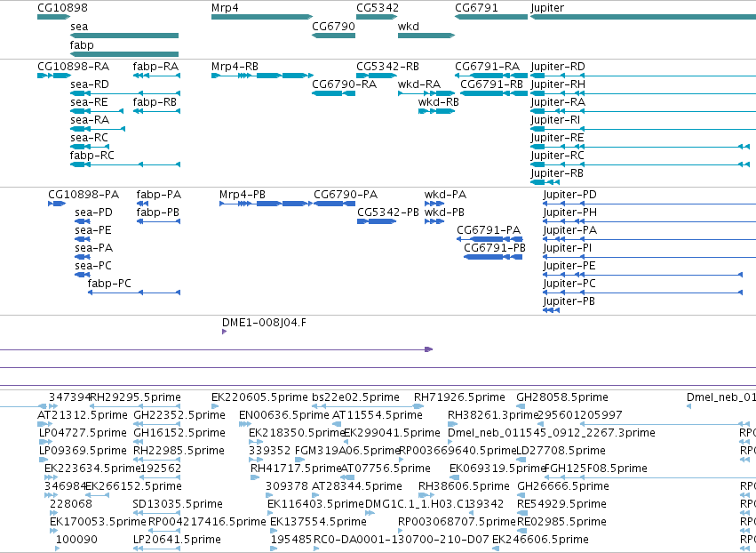This screenshot has height=553, width=756.
Task: Click EST EK246606.5prime
Action: [x=496, y=549]
